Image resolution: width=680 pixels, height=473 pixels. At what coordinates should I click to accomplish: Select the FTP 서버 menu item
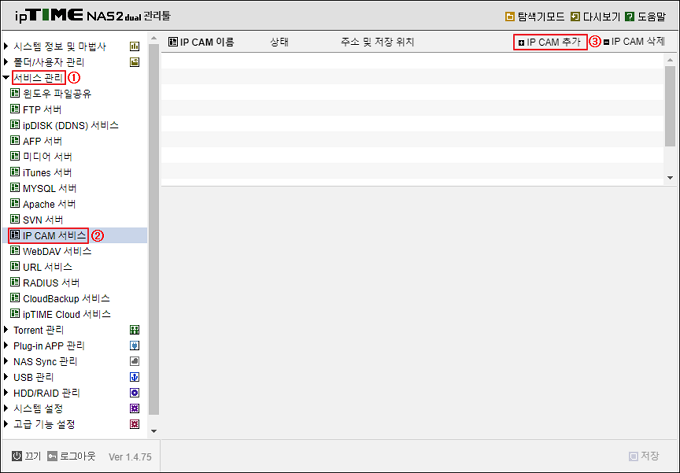pyautogui.click(x=42, y=110)
